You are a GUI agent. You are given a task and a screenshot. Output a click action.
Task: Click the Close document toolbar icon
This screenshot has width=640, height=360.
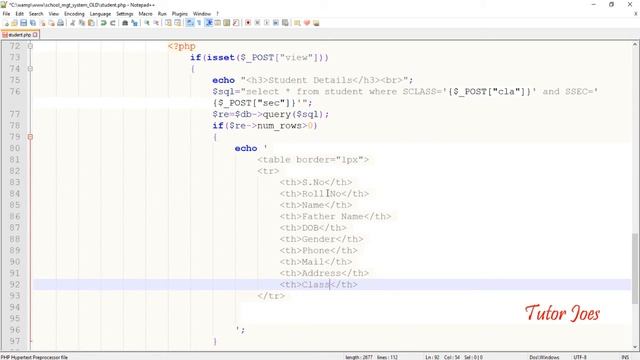(42, 23)
